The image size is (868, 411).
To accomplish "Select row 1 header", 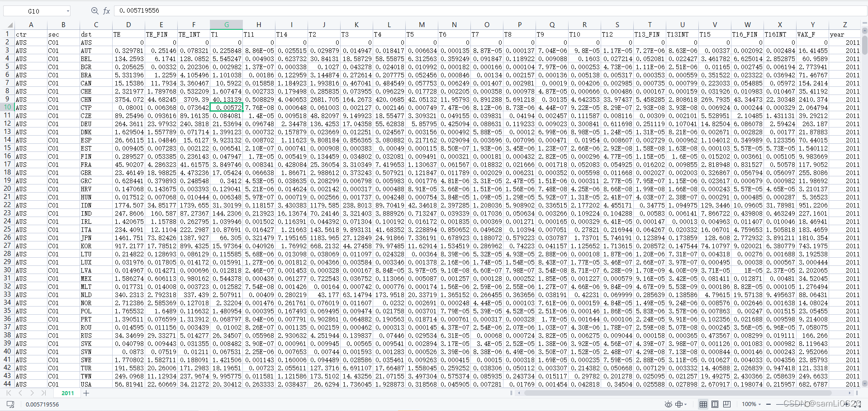I will [x=7, y=34].
